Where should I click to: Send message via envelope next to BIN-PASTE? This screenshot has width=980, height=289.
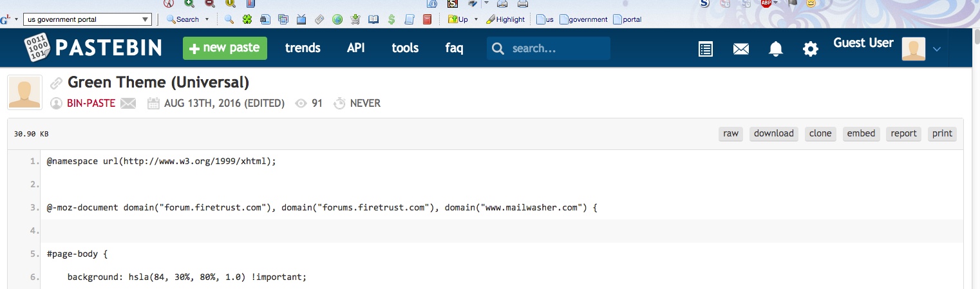pyautogui.click(x=128, y=103)
